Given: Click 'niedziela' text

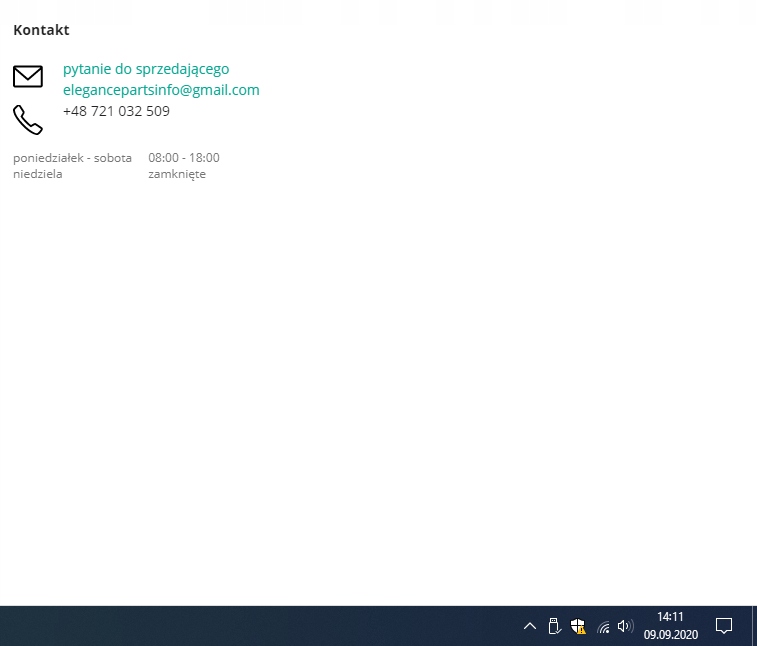Looking at the screenshot, I should click(38, 174).
